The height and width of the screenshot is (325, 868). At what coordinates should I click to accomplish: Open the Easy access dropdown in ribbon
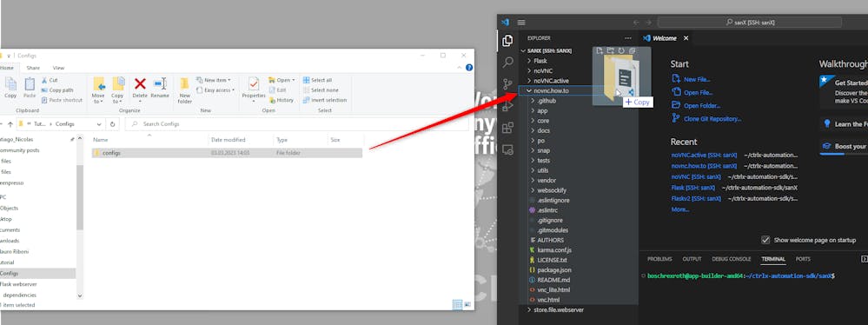coord(215,90)
